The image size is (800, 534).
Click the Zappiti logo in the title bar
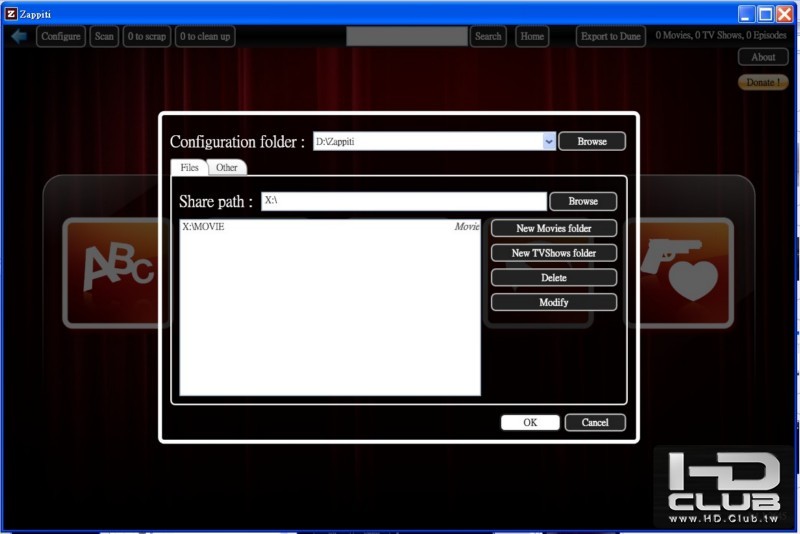(x=11, y=14)
